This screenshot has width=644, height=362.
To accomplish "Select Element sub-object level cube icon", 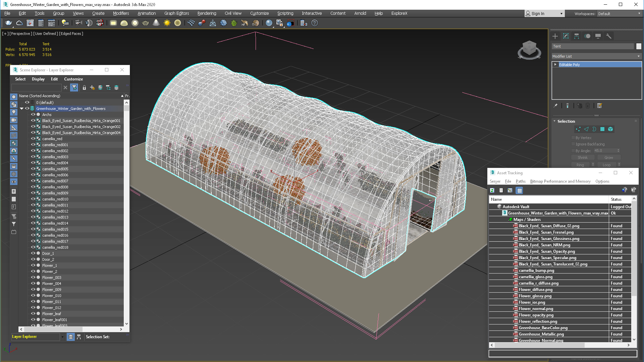I will 610,129.
